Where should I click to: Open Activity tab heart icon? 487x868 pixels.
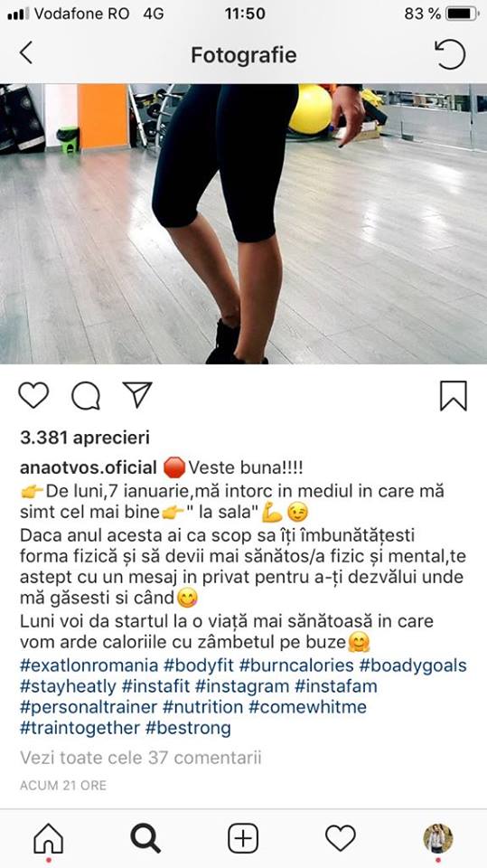click(340, 838)
